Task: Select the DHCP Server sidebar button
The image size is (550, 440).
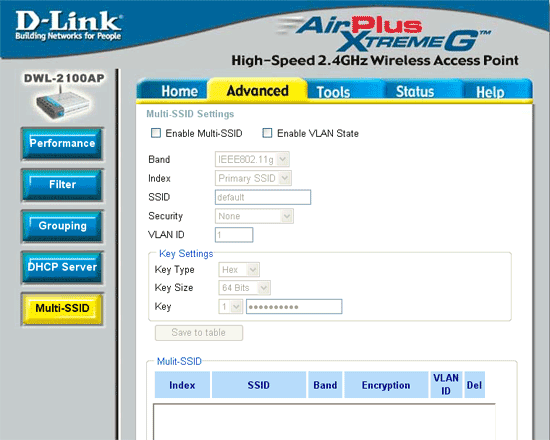Action: coord(62,267)
